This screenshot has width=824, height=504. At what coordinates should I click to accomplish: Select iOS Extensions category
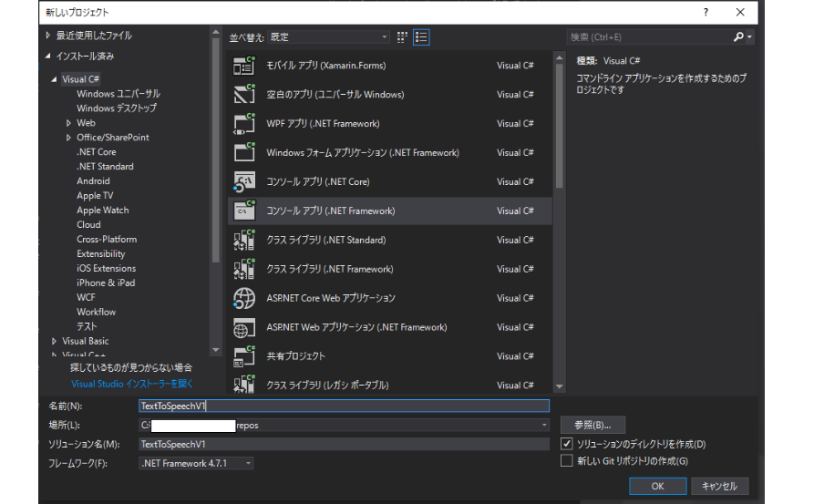(x=106, y=268)
